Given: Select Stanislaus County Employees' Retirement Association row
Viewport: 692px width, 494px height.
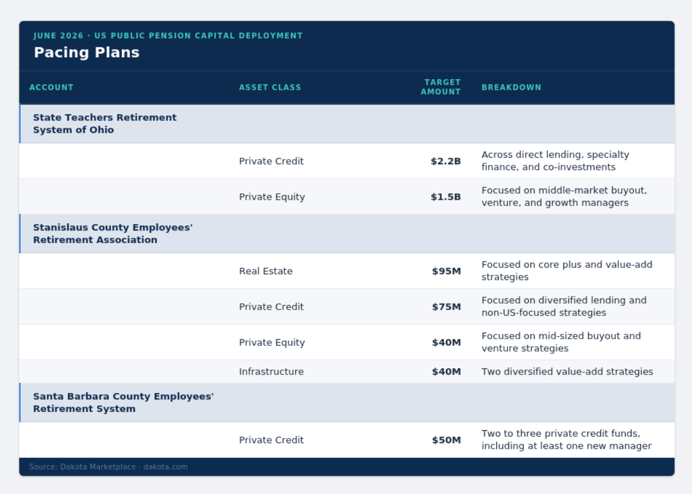Looking at the screenshot, I should [347, 234].
